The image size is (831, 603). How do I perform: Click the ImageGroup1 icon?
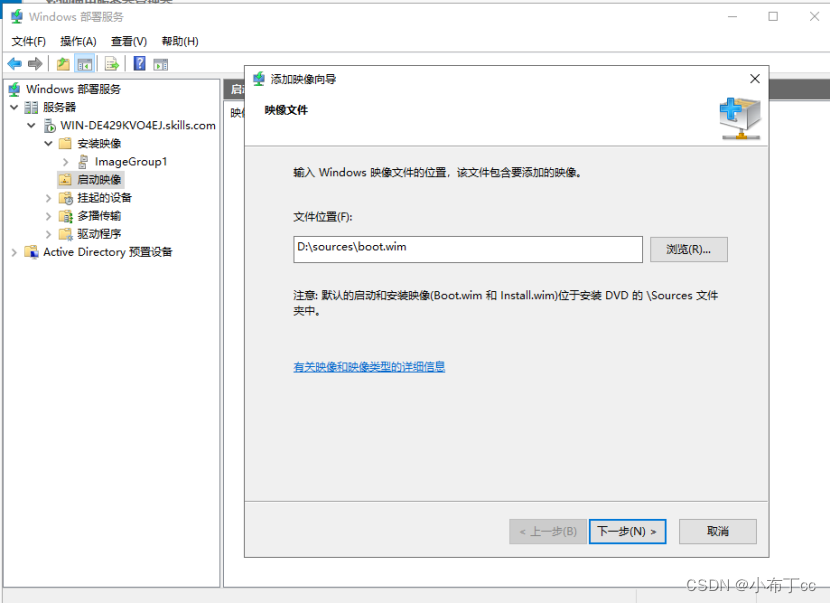(x=83, y=162)
